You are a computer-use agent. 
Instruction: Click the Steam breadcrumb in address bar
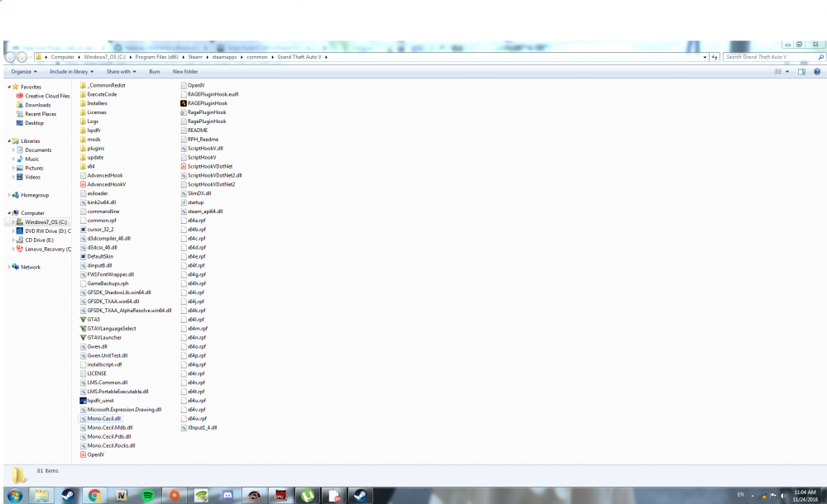coord(195,57)
